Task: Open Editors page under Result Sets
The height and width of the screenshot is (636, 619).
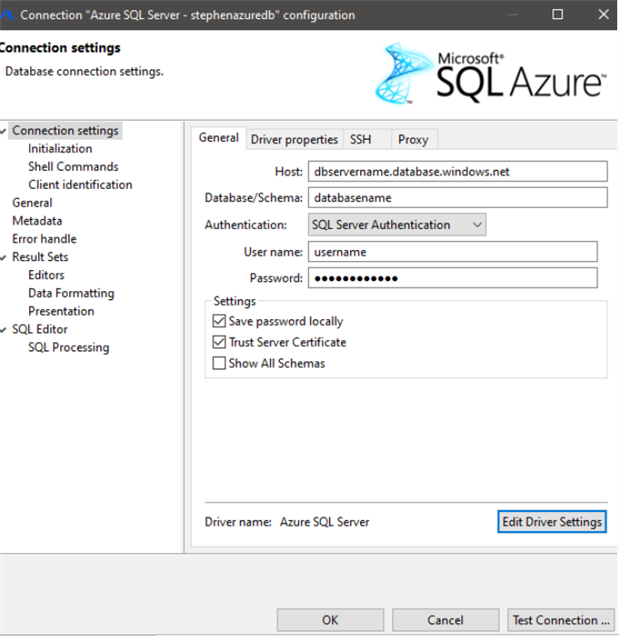Action: pyautogui.click(x=46, y=275)
